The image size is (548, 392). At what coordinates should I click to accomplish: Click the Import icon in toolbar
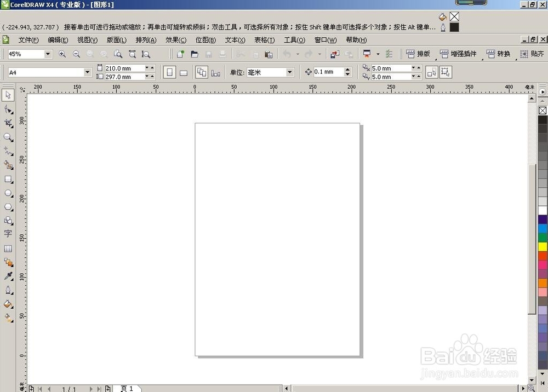click(x=335, y=54)
